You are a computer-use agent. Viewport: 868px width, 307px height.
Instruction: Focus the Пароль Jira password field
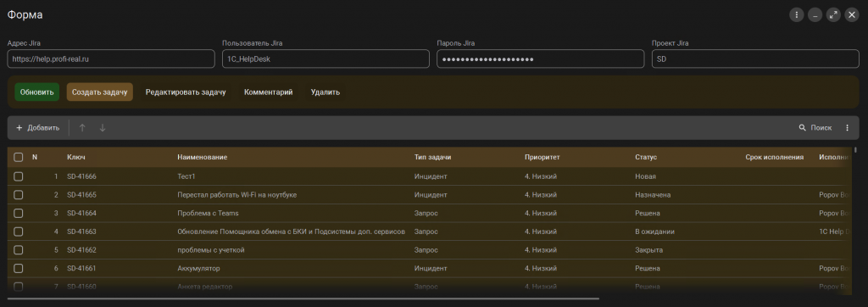pyautogui.click(x=540, y=59)
